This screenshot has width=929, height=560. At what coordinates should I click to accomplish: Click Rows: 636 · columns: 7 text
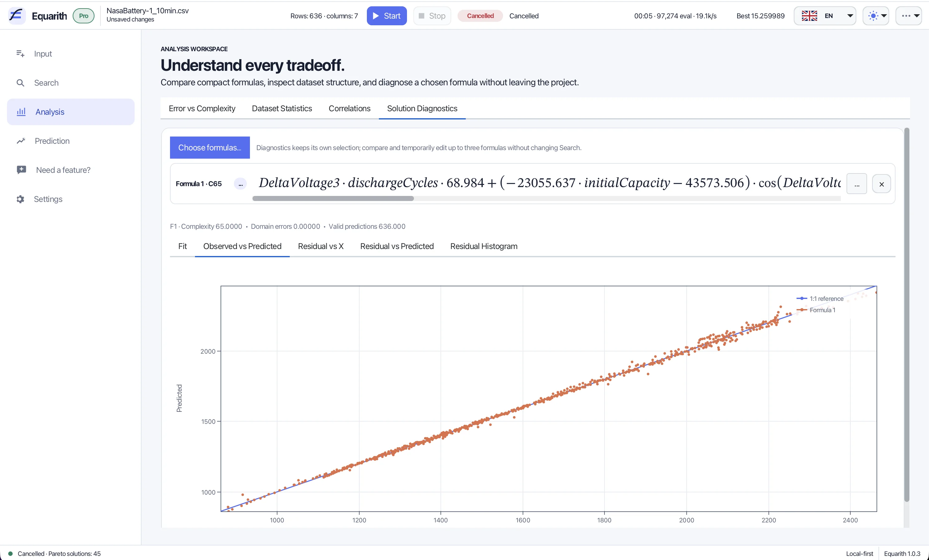[x=324, y=16]
